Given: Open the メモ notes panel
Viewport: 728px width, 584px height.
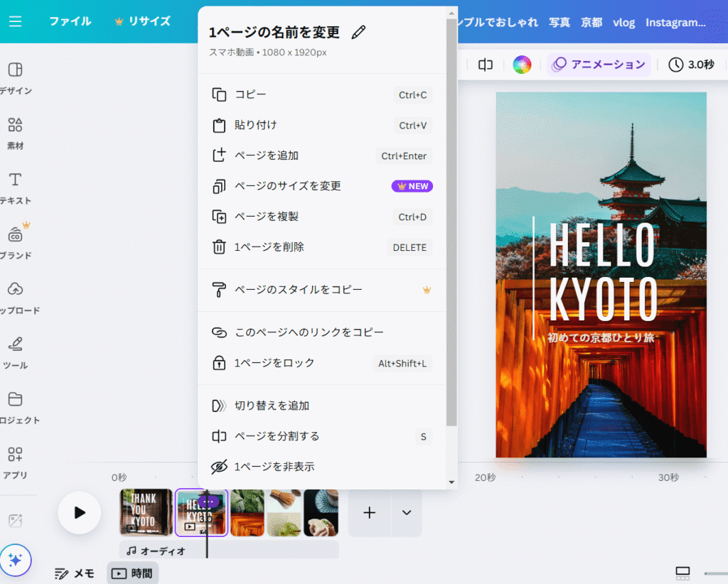Looking at the screenshot, I should click(75, 574).
